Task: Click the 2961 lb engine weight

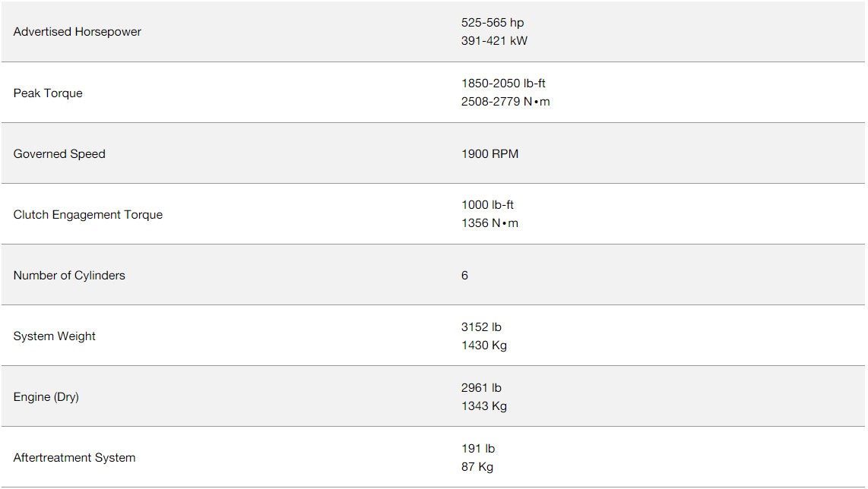Action: (481, 388)
